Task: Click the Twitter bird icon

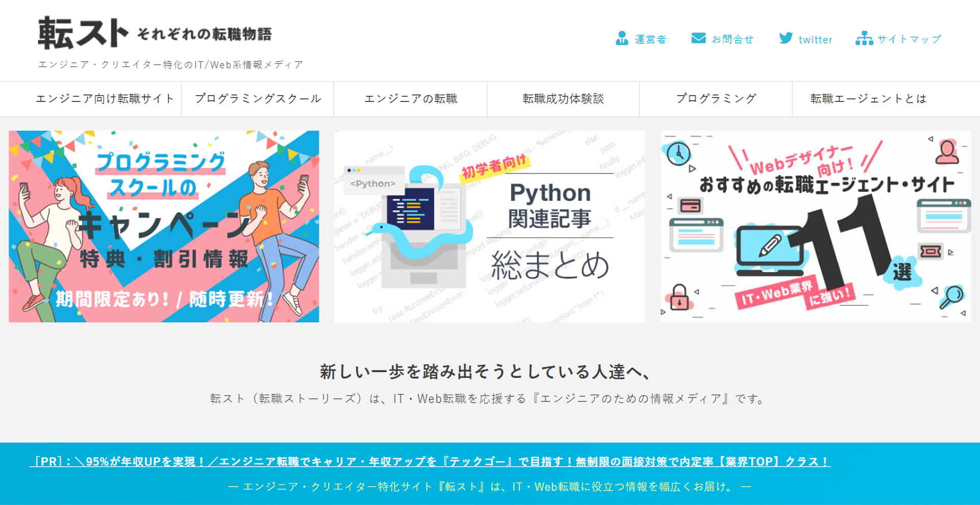Action: (786, 39)
